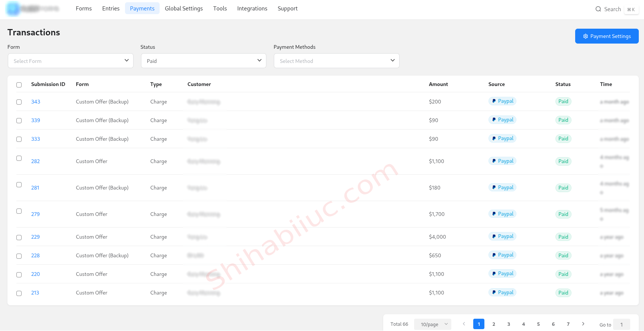Open the Select Form dropdown
The height and width of the screenshot is (331, 644).
pos(71,61)
